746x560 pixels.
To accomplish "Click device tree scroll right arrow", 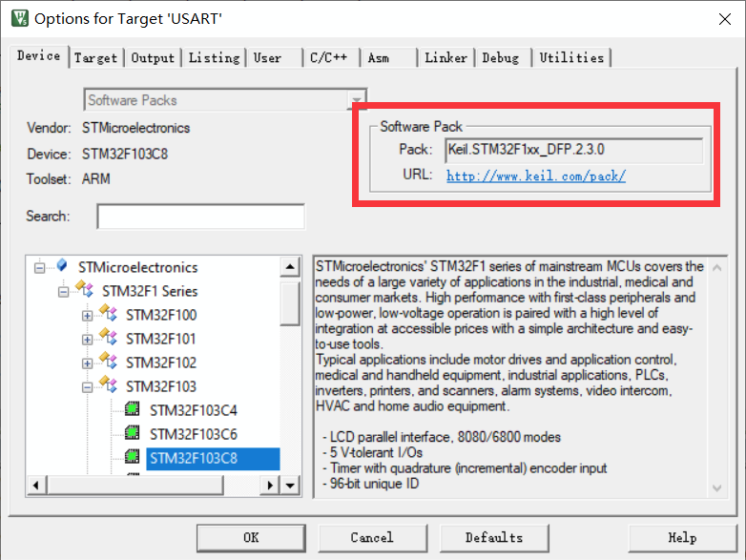I will click(270, 486).
